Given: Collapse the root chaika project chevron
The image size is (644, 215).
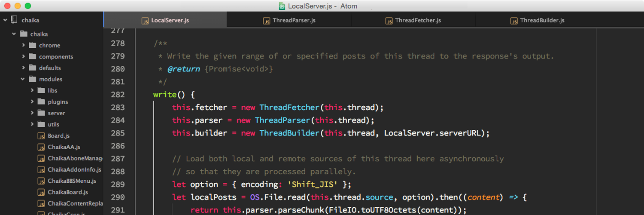Looking at the screenshot, I should point(5,20).
